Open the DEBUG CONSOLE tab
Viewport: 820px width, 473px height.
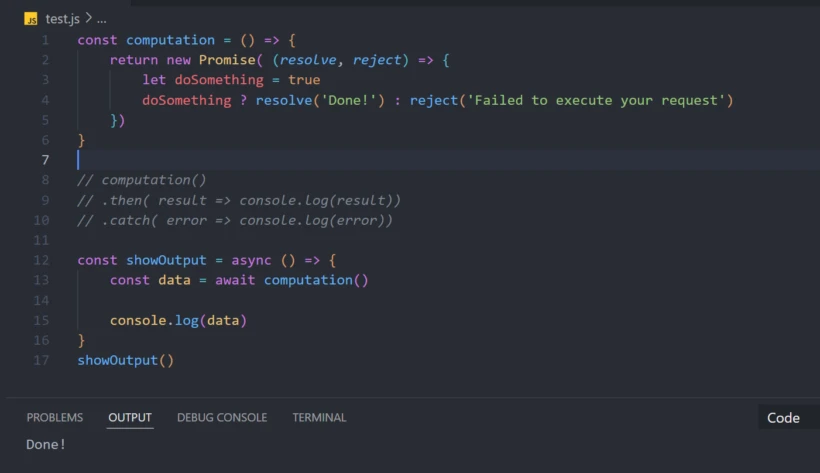222,417
